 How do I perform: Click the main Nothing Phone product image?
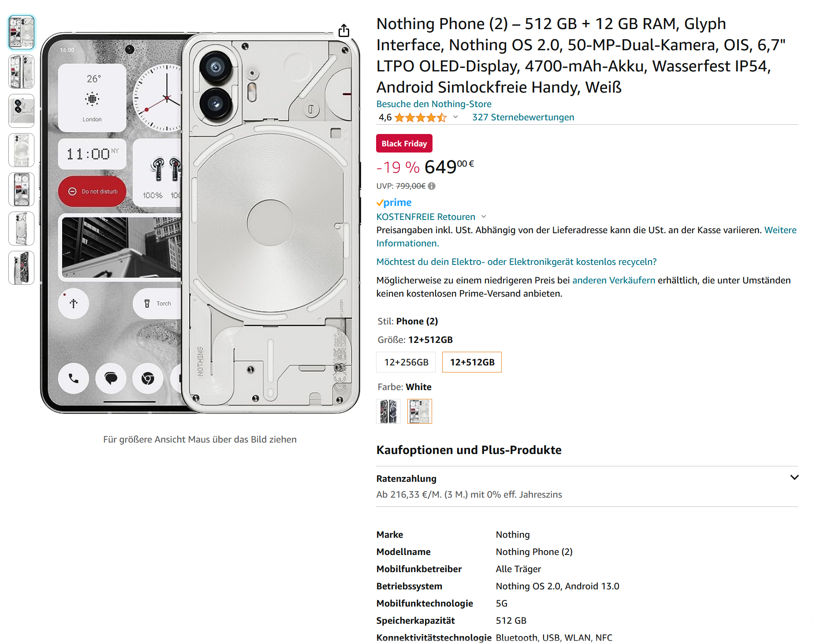[x=200, y=223]
